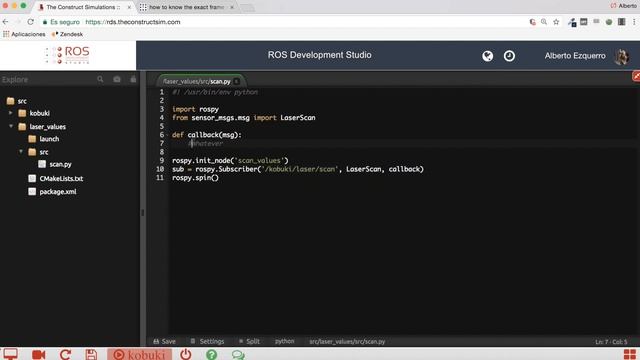The image size is (640, 360).
Task: Click the rospy.spin() code line
Action: point(195,178)
